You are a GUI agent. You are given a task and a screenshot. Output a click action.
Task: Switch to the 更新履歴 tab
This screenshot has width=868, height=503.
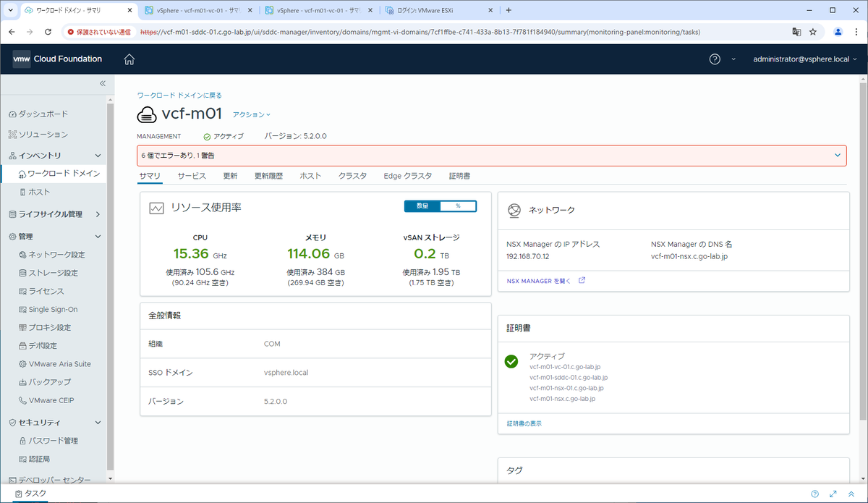pos(268,176)
